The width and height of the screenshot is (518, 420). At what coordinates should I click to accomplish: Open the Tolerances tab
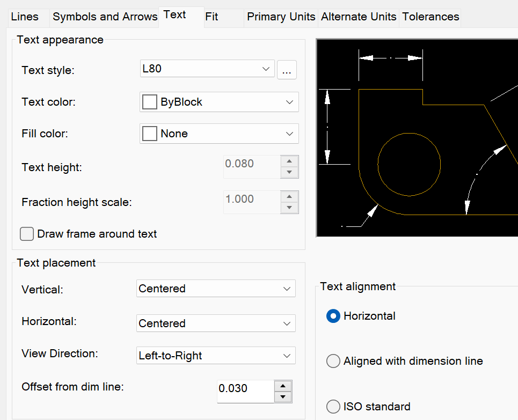pyautogui.click(x=429, y=17)
